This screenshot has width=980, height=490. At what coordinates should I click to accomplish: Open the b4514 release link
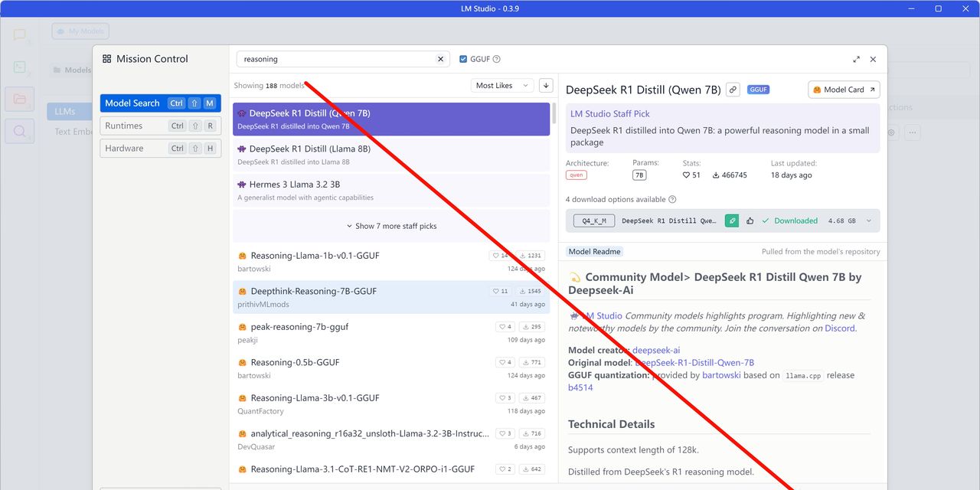[580, 387]
